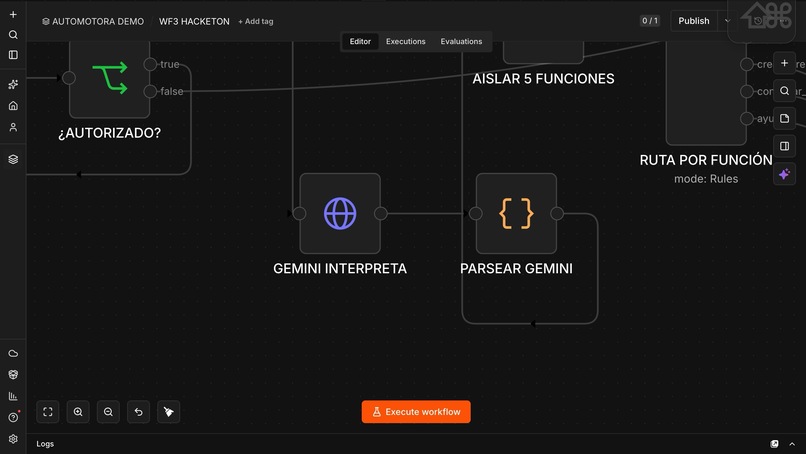Open search from the left sidebar

point(13,34)
